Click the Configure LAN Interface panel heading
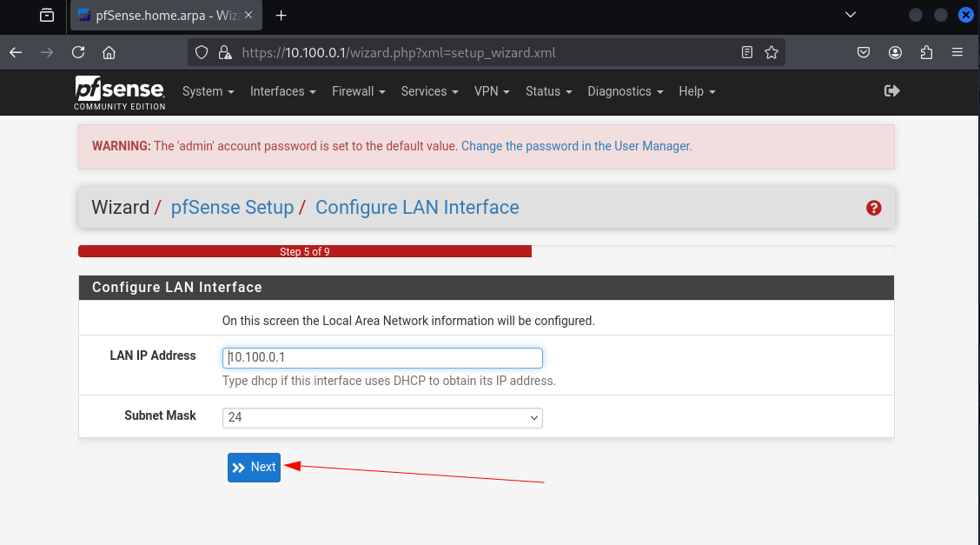 coord(177,288)
